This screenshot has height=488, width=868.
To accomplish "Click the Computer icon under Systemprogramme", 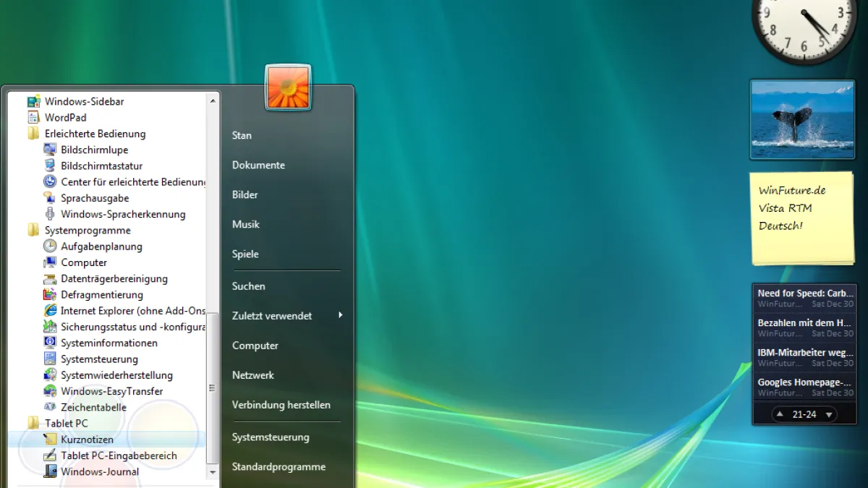I will pos(49,262).
